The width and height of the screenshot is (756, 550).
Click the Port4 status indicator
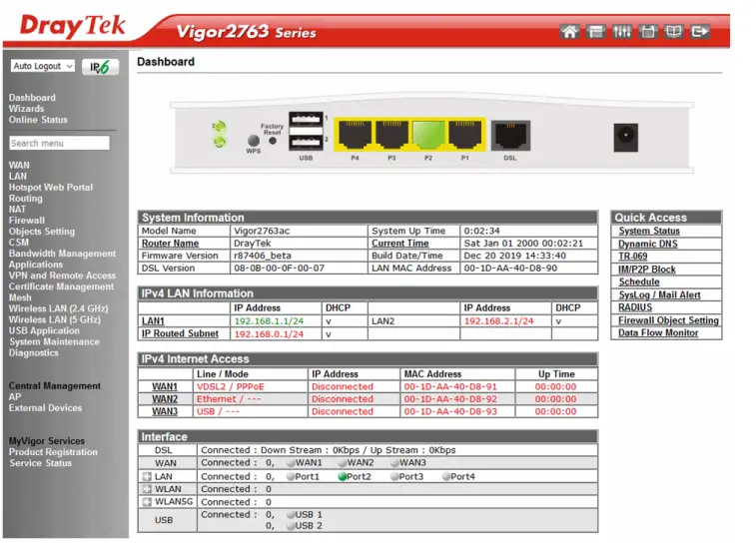446,477
